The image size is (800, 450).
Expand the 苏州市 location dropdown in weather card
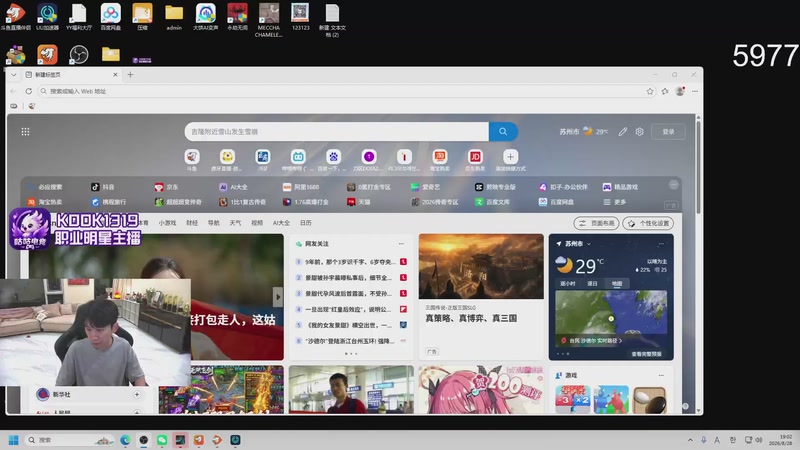(578, 244)
